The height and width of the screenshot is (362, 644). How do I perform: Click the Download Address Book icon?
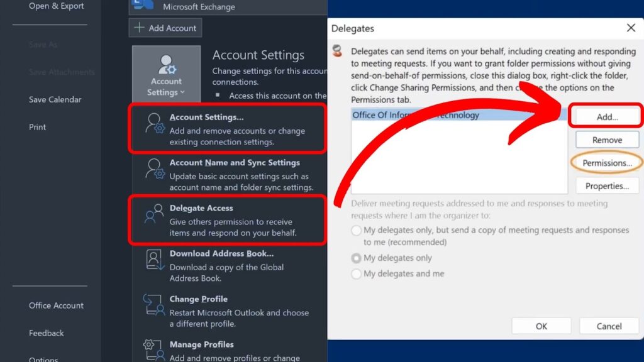(155, 260)
